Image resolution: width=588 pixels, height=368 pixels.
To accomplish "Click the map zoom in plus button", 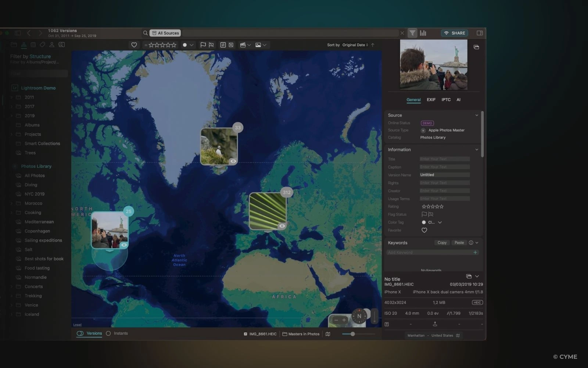I will tap(344, 320).
